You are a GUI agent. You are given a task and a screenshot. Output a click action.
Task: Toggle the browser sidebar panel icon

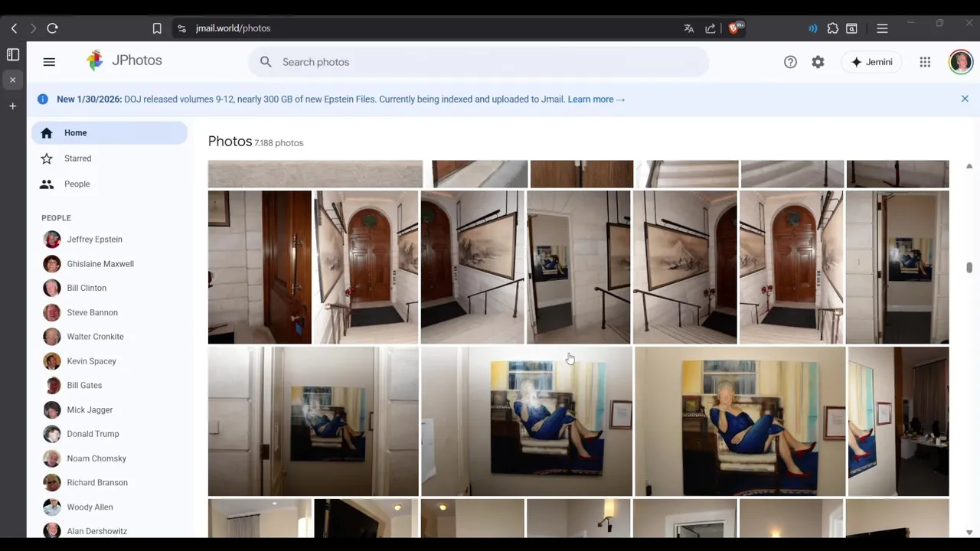pos(13,54)
